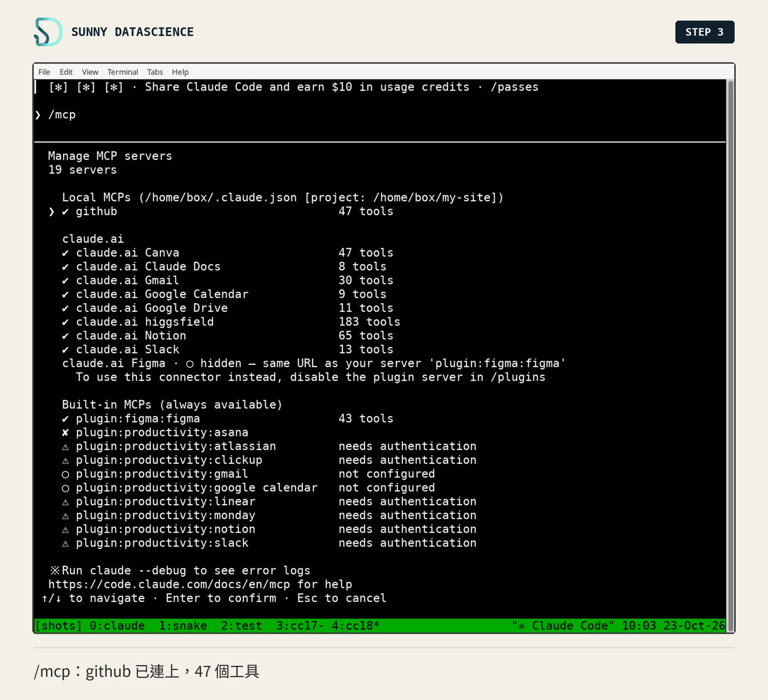Open the File menu
Image resolution: width=768 pixels, height=700 pixels.
(44, 72)
